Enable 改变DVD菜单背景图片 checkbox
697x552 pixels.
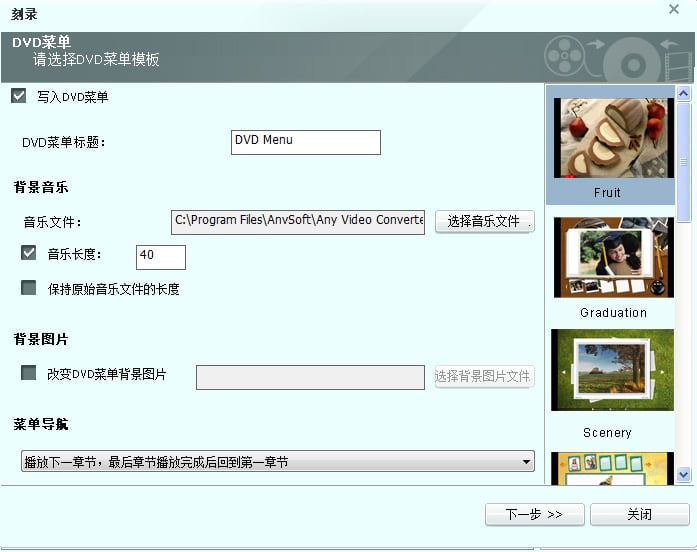[28, 372]
